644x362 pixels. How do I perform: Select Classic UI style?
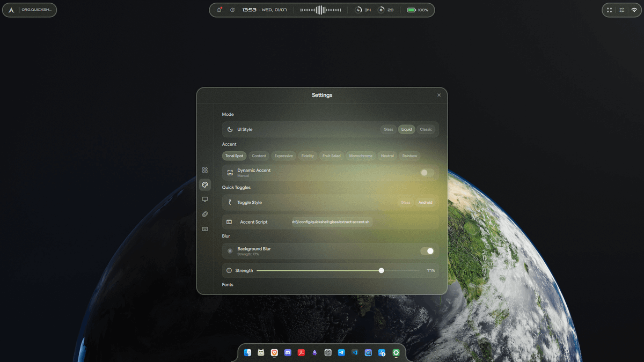tap(426, 129)
